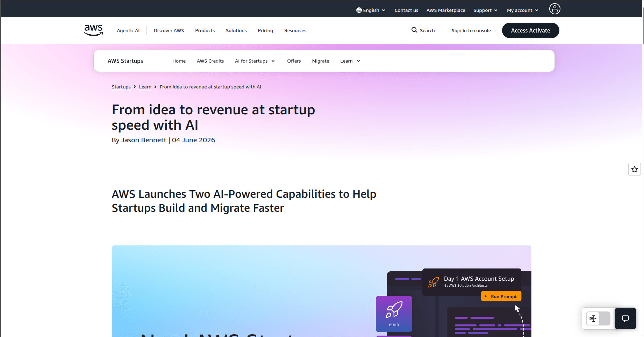
Task: Click Sign in to console
Action: click(x=471, y=30)
